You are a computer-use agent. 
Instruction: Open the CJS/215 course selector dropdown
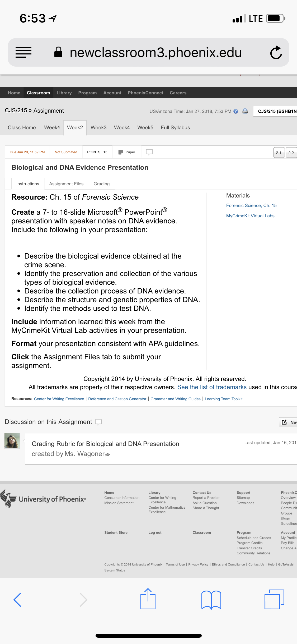pos(275,111)
